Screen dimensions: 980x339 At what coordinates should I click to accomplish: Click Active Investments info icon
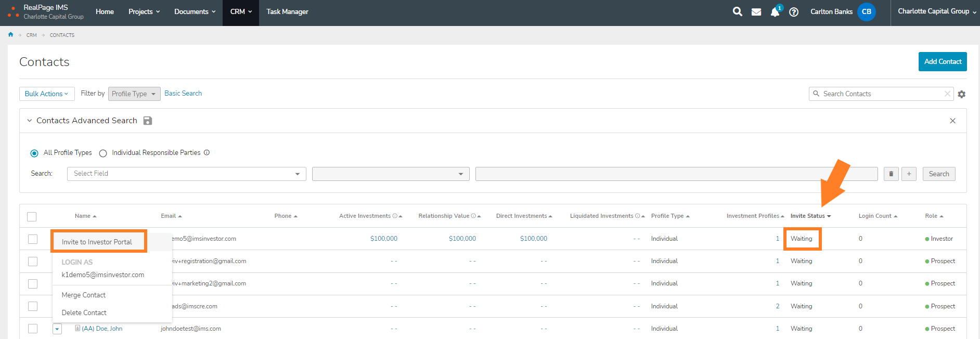pyautogui.click(x=395, y=216)
